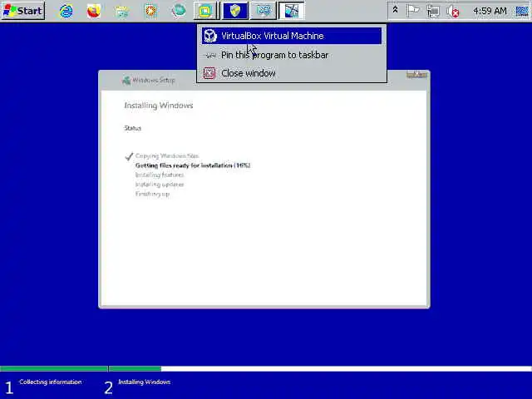
Task: Open the file explorer taskbar icon
Action: 122,12
